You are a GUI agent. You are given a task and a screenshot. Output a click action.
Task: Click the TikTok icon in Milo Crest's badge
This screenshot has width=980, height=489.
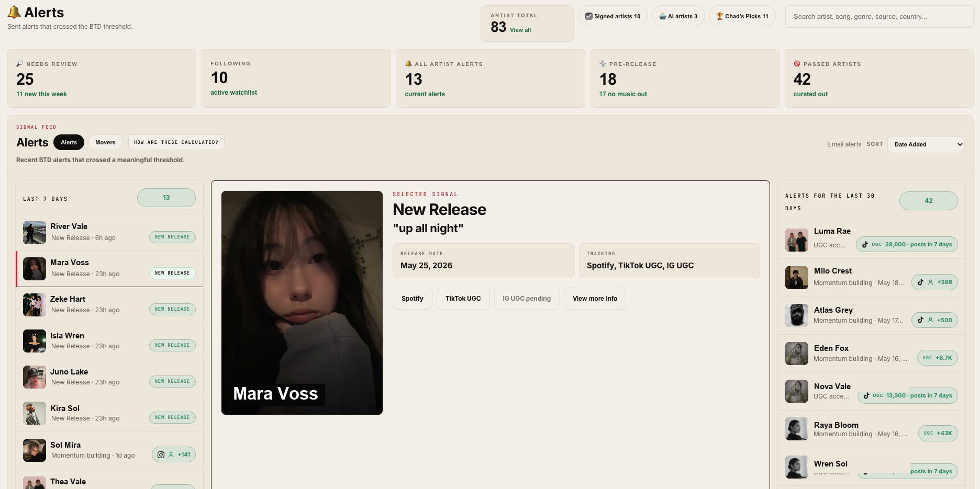[x=920, y=282]
